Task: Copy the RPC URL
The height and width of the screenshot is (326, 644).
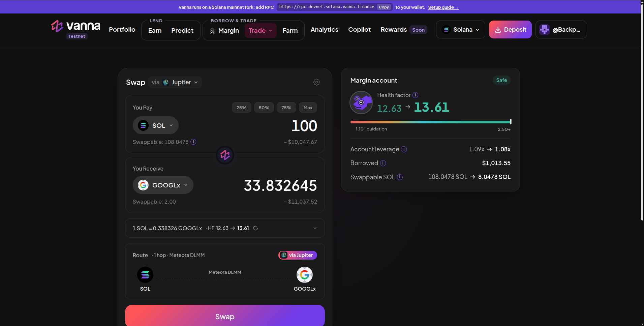Action: pos(384,7)
